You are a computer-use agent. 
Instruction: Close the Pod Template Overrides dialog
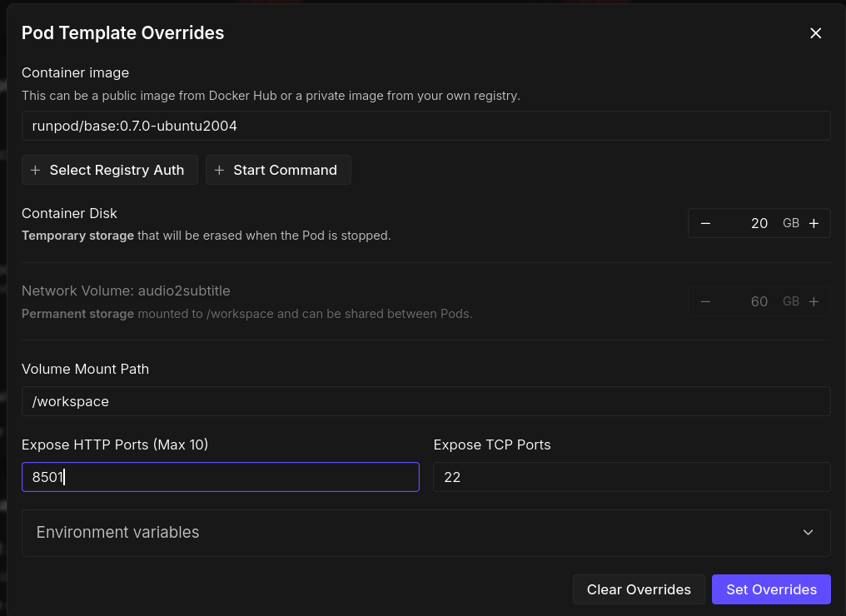click(x=815, y=33)
